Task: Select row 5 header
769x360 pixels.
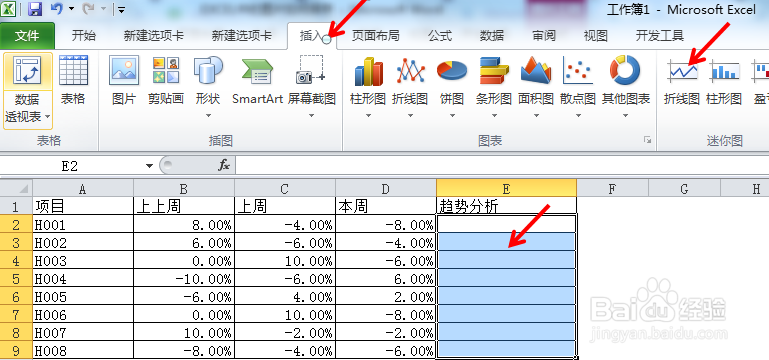Action: pos(16,279)
